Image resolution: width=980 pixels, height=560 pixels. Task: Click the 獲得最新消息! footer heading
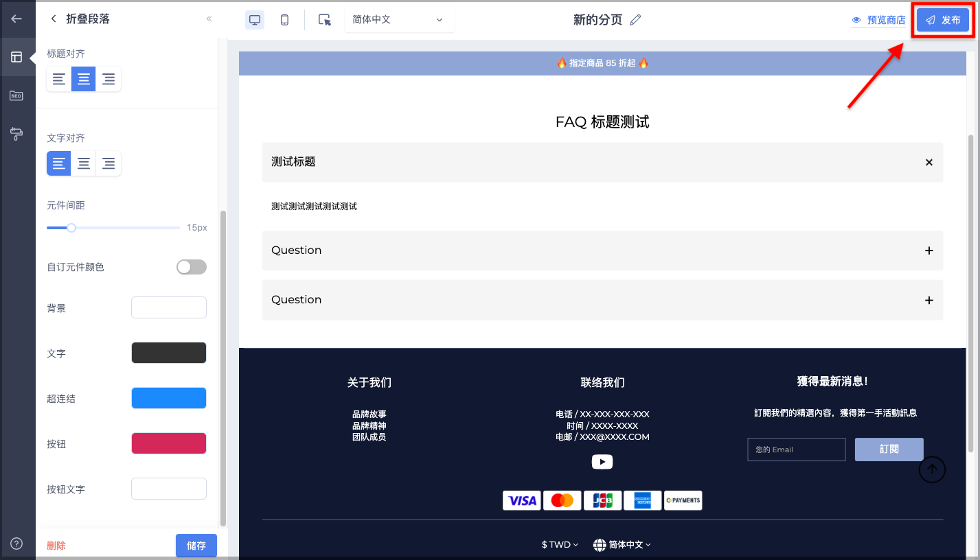(x=832, y=382)
